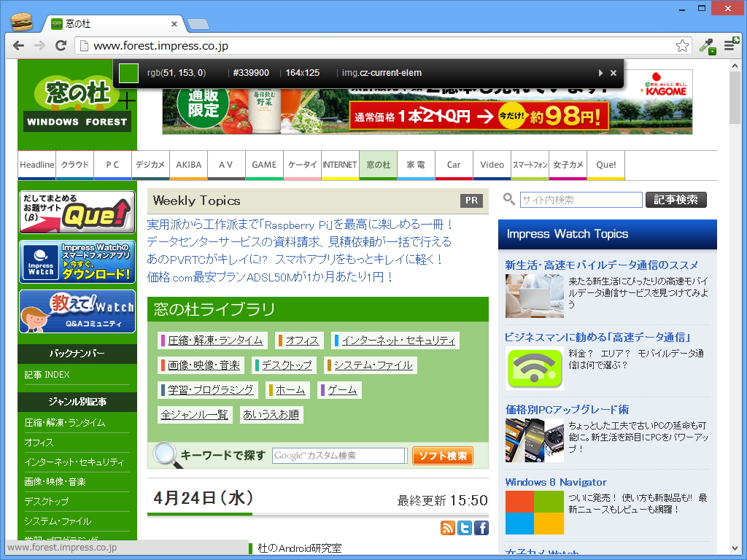Bookmark the page with the star icon

pos(683,44)
